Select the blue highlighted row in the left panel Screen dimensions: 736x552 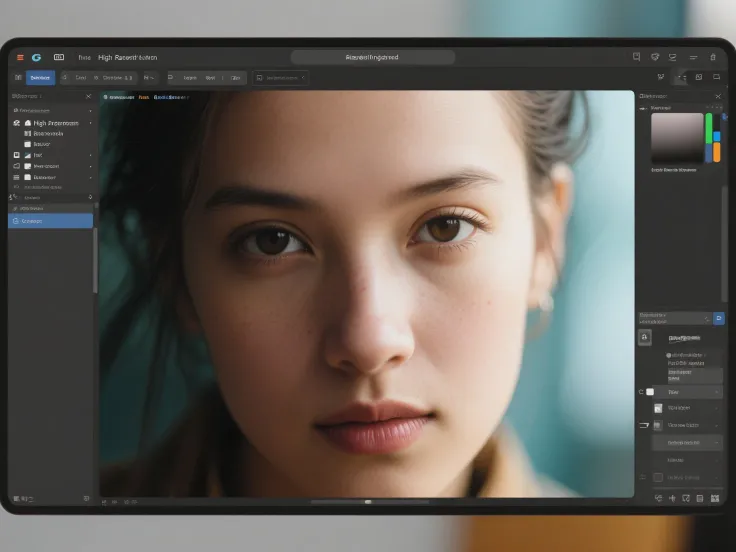point(50,221)
